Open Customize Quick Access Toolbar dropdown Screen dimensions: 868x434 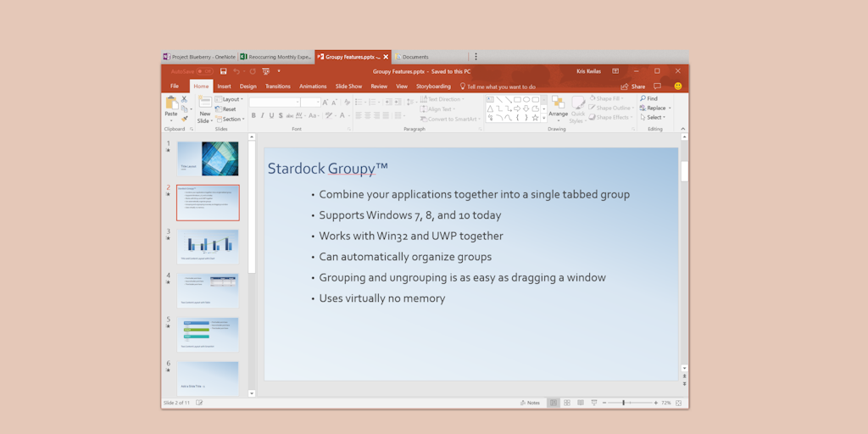(279, 71)
